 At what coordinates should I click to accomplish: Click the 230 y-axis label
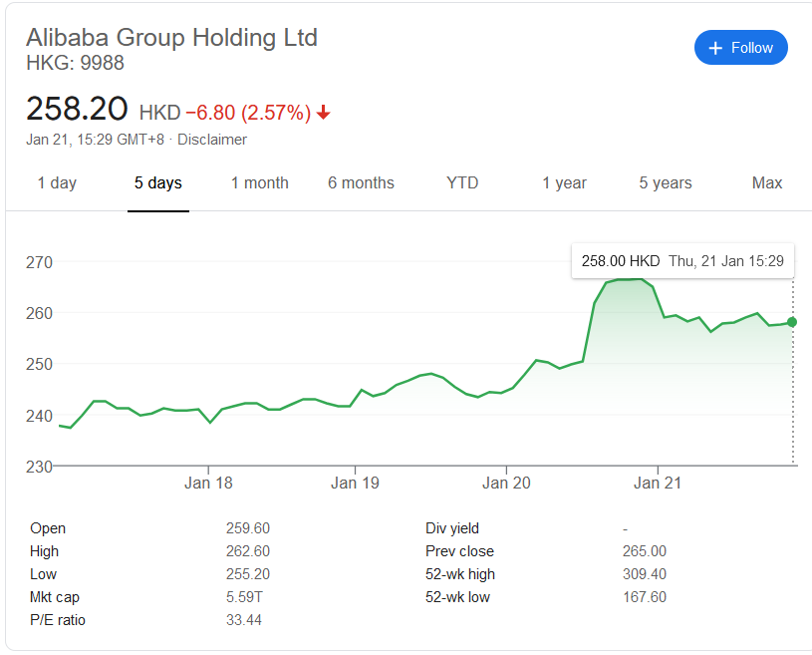[40, 467]
